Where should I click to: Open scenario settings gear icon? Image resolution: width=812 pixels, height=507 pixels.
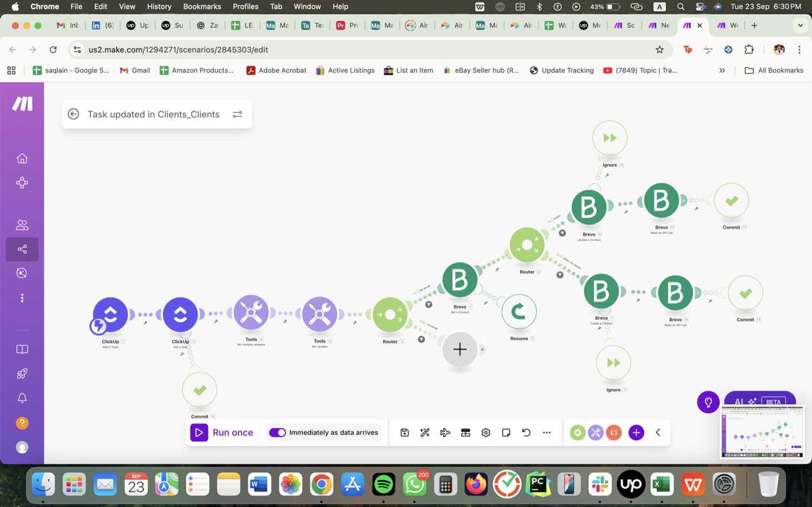(486, 432)
